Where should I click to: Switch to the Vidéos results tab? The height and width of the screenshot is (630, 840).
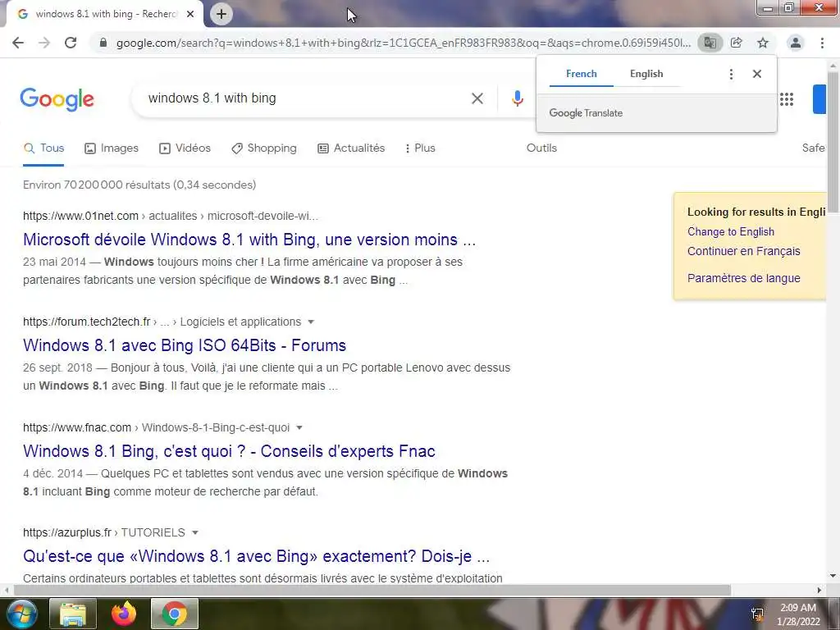coord(185,148)
